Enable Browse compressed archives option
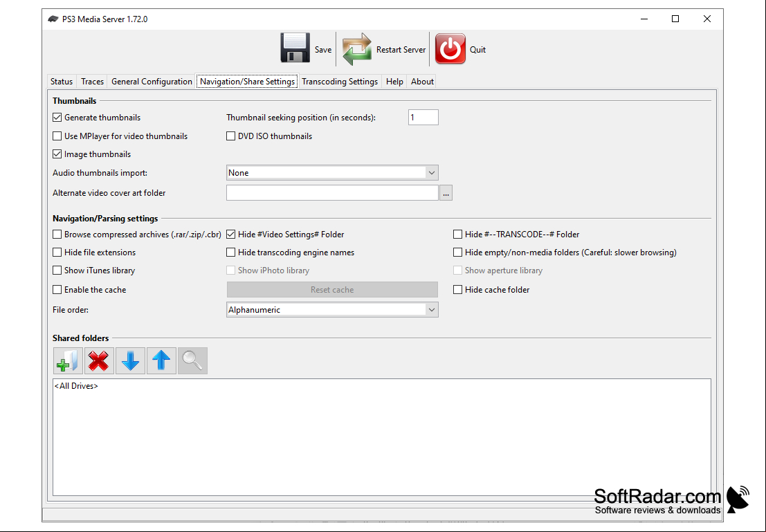Screen dimensions: 766x532 pyautogui.click(x=57, y=234)
